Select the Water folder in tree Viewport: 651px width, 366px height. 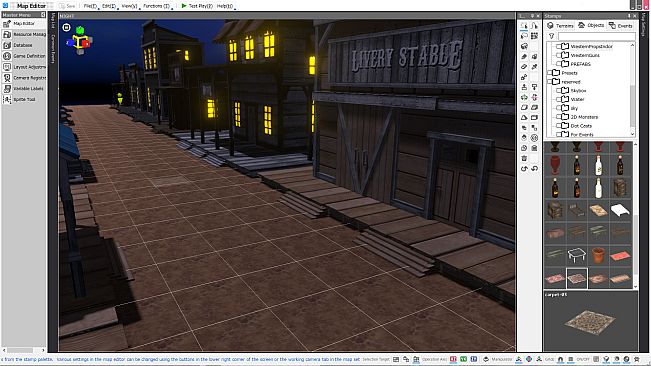pyautogui.click(x=577, y=100)
